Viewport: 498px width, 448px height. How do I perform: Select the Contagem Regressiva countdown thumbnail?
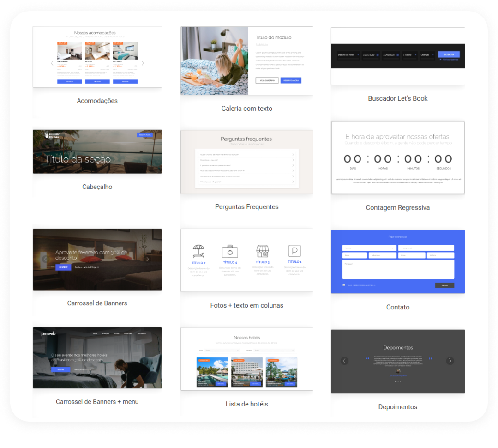[398, 157]
